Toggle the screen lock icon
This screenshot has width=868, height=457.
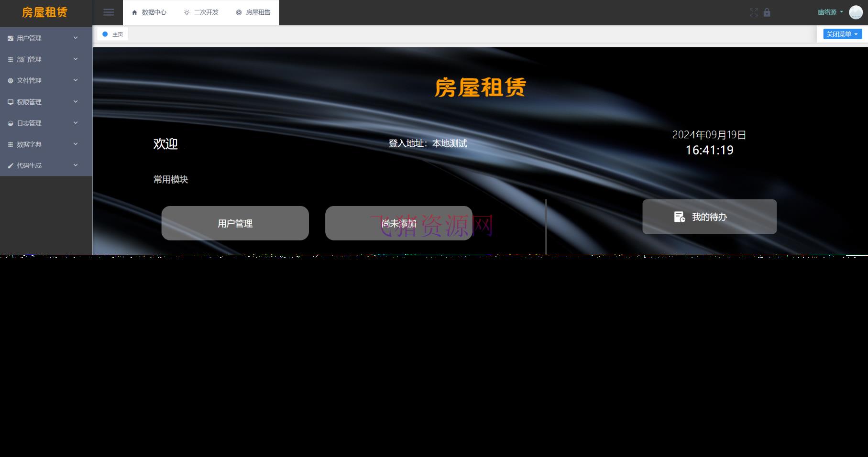click(767, 12)
